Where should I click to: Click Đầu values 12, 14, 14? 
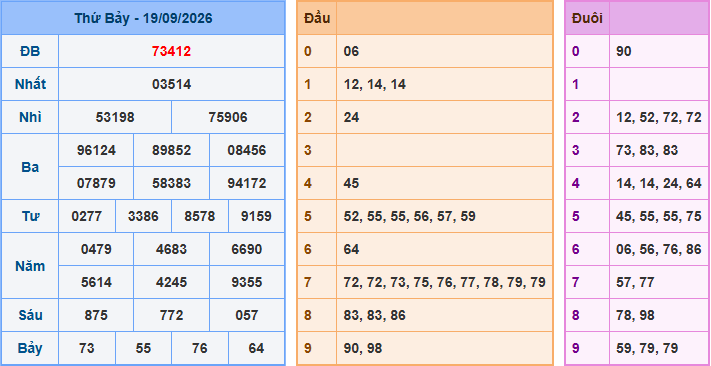click(375, 84)
